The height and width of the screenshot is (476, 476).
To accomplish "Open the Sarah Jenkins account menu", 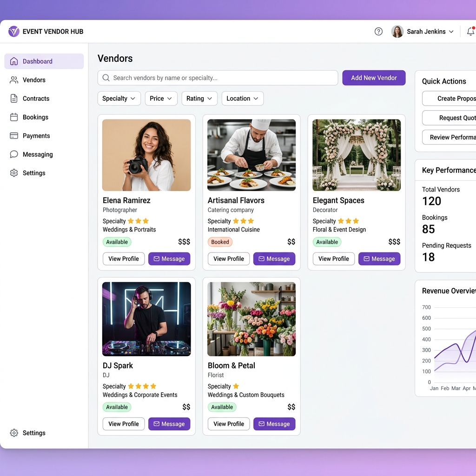I will pyautogui.click(x=423, y=31).
